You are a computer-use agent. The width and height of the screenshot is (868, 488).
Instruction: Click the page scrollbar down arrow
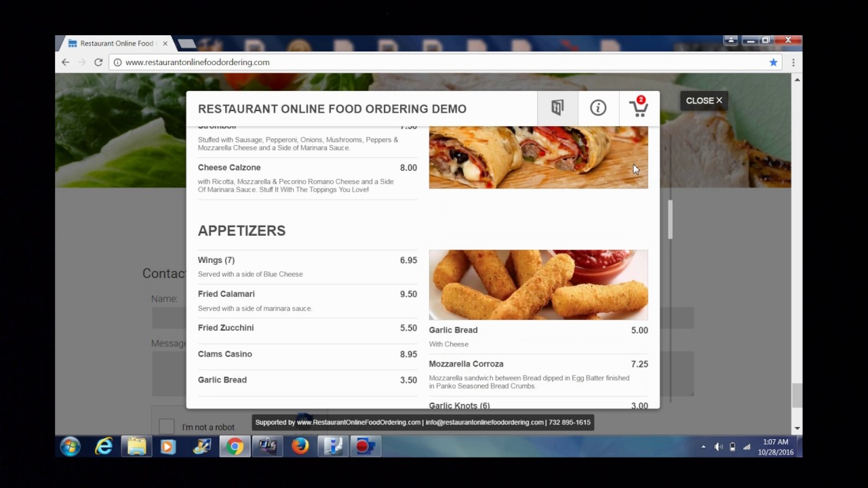point(797,428)
